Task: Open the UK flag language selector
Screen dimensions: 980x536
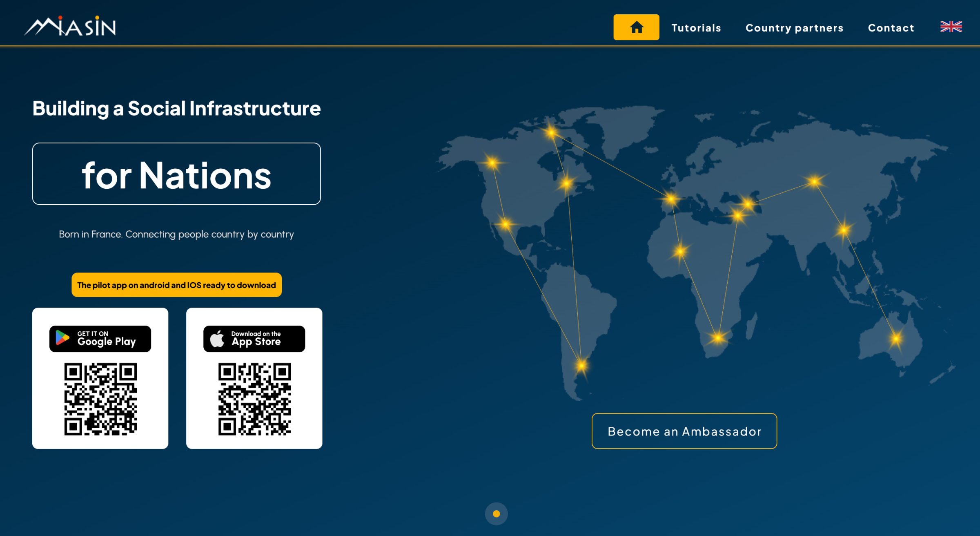Action: pos(951,27)
